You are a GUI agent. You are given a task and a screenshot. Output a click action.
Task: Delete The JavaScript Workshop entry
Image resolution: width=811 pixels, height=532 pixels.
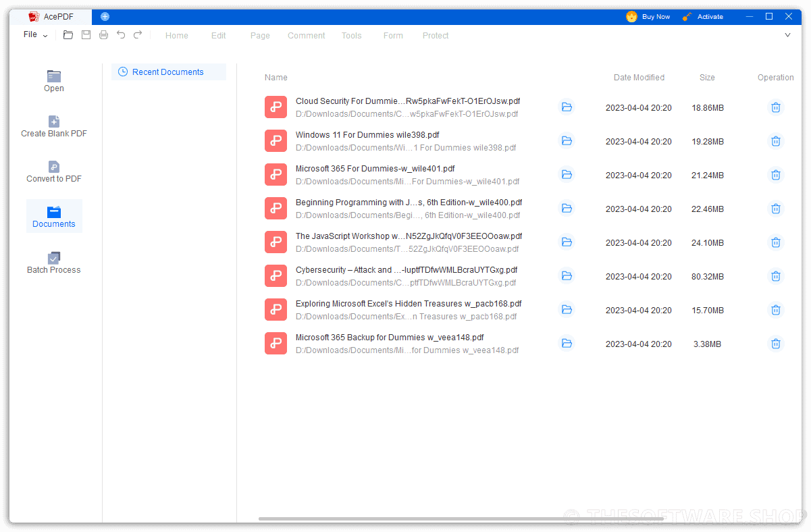pos(776,242)
